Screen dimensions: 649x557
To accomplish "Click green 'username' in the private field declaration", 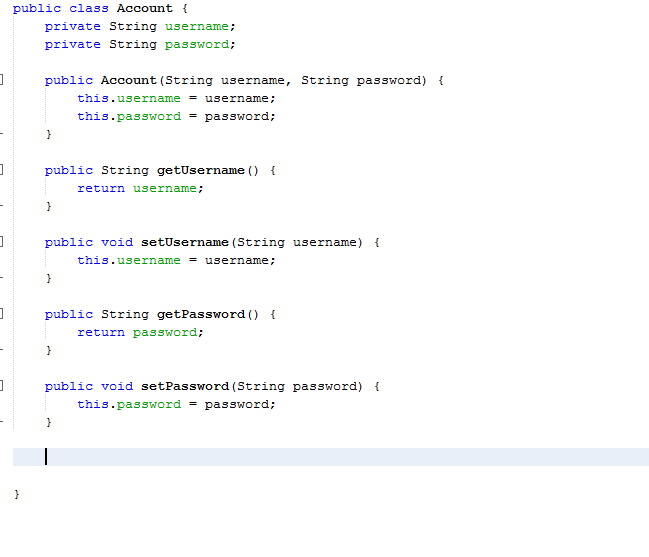I will 197,26.
